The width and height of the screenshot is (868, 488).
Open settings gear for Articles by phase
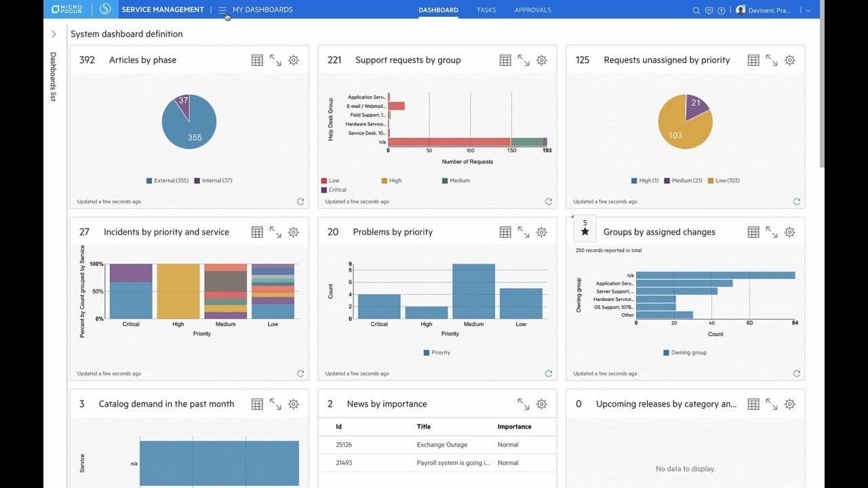pos(294,60)
